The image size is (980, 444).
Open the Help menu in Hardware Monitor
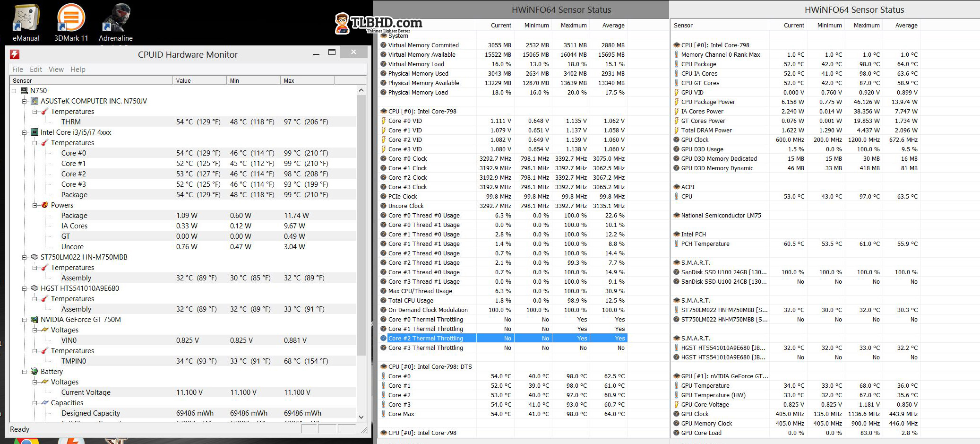(x=78, y=70)
